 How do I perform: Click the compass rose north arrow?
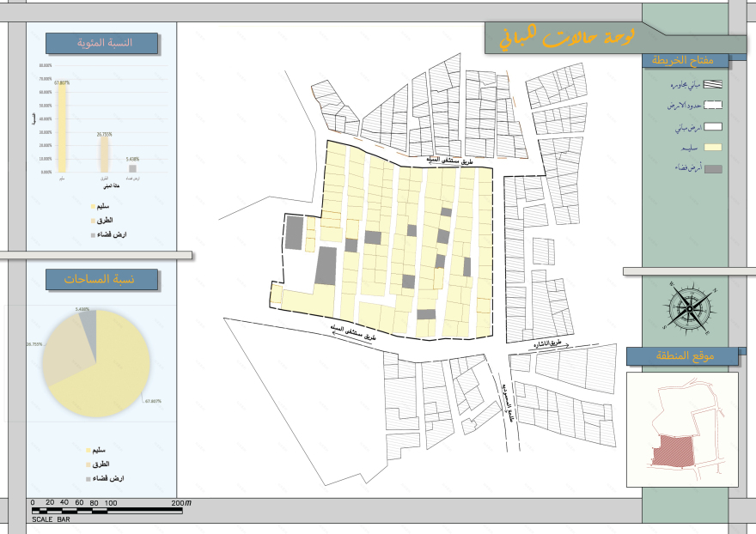tap(688, 306)
